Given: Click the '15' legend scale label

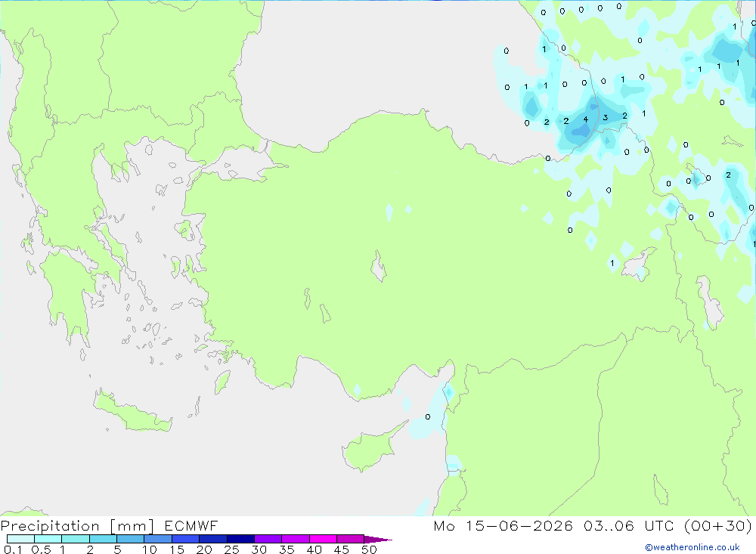Looking at the screenshot, I should pyautogui.click(x=176, y=549).
